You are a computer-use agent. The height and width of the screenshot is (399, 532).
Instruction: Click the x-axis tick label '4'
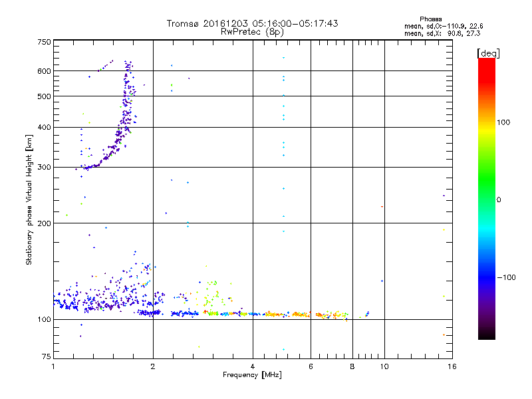coord(253,366)
